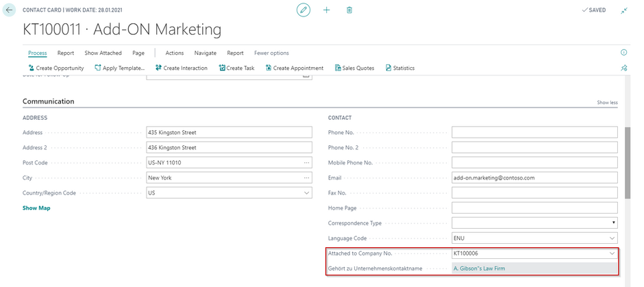The height and width of the screenshot is (287, 644).
Task: Select Apply Template action
Action: click(x=120, y=68)
